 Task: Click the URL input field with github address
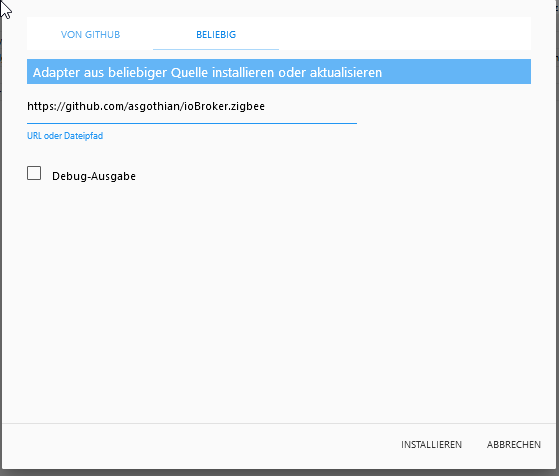click(192, 107)
